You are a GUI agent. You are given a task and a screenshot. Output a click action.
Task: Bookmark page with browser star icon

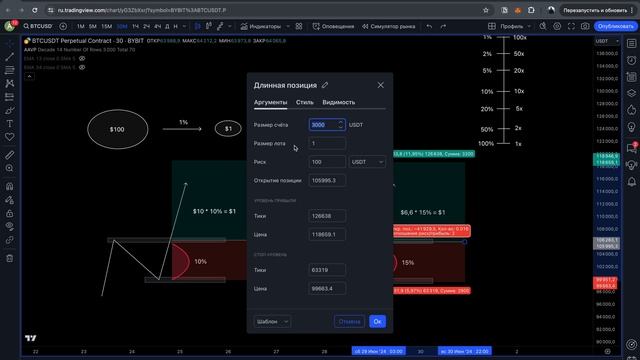click(x=486, y=10)
